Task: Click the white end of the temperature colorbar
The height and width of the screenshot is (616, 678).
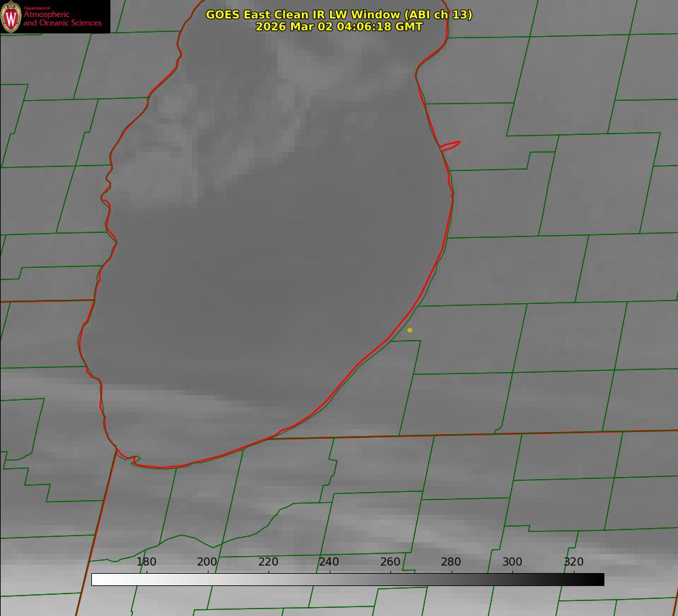Action: pyautogui.click(x=96, y=579)
